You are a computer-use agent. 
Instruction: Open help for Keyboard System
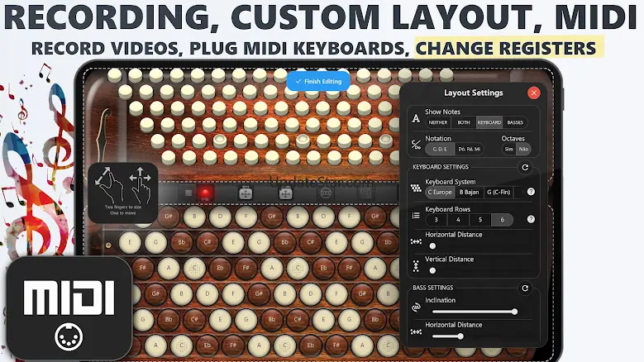coord(531,192)
